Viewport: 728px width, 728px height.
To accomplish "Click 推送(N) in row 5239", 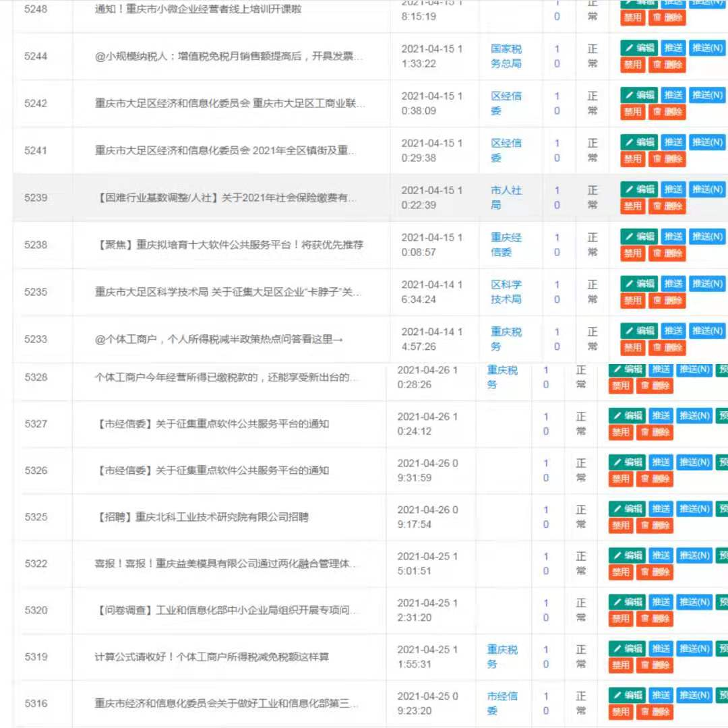I will 707,189.
